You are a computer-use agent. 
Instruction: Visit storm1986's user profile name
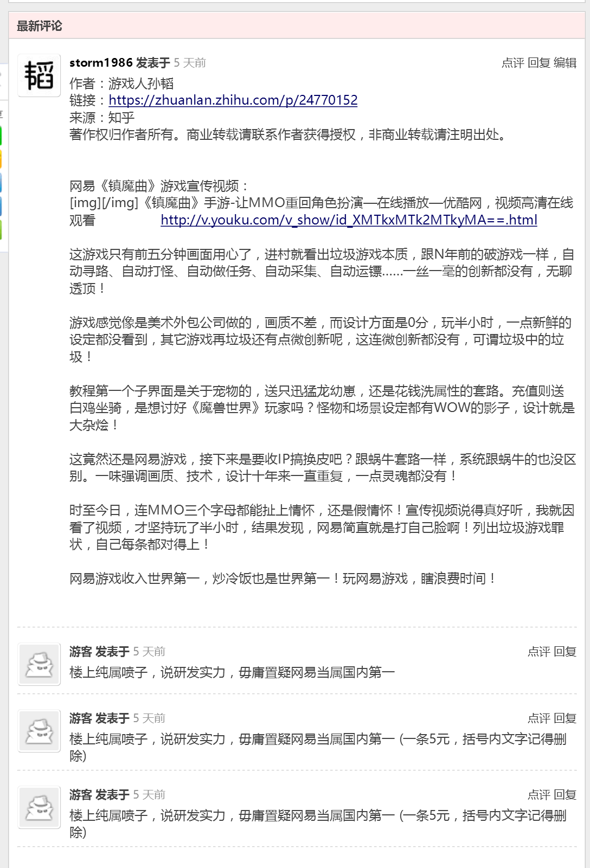tap(101, 63)
